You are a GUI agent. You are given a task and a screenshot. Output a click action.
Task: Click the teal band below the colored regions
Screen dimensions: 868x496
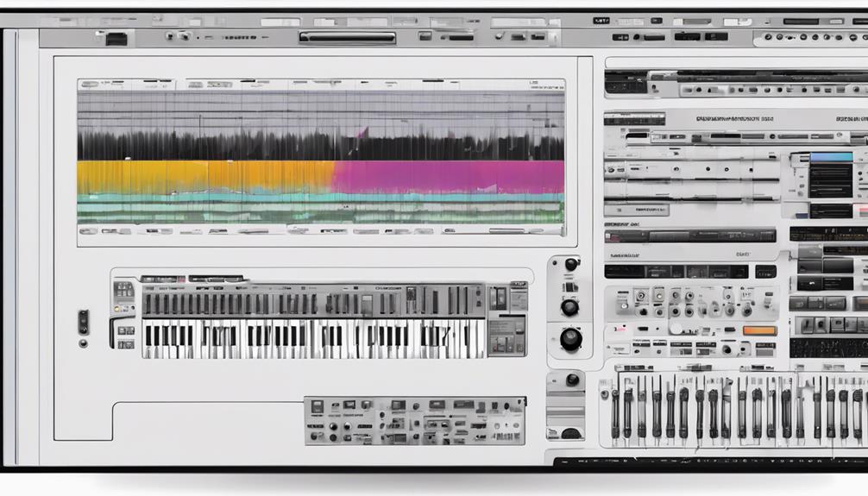coord(320,198)
